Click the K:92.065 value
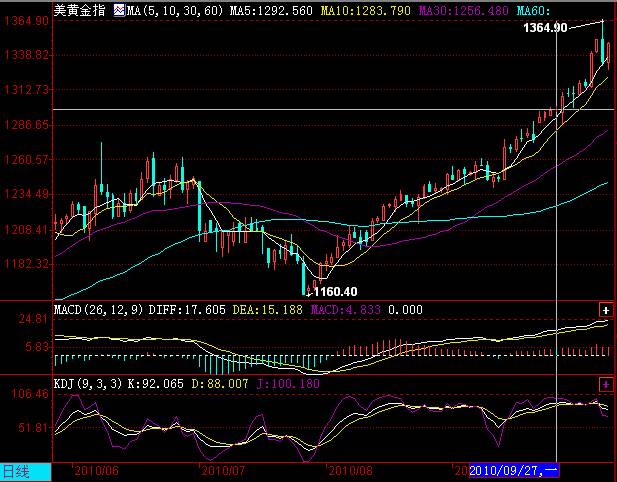This screenshot has width=617, height=482. click(x=156, y=384)
